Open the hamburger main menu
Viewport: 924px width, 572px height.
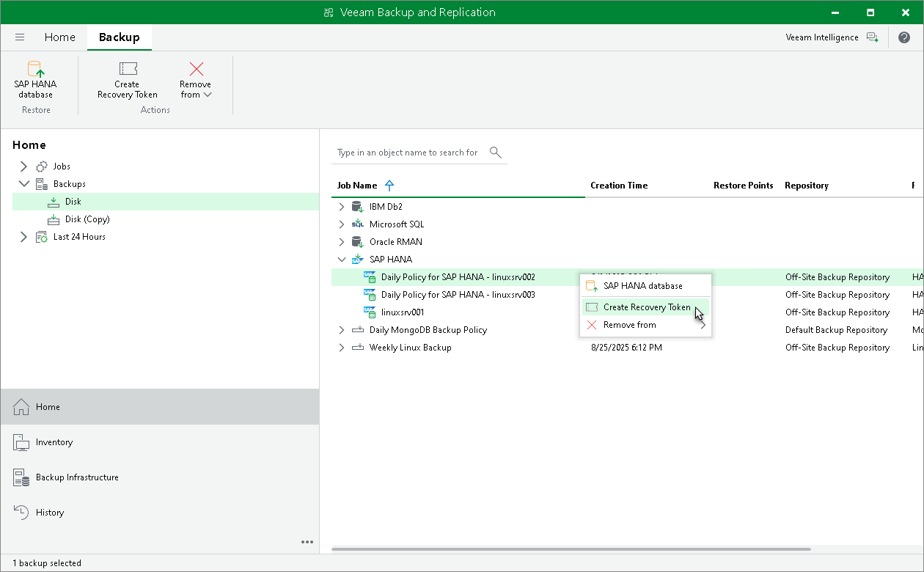20,37
